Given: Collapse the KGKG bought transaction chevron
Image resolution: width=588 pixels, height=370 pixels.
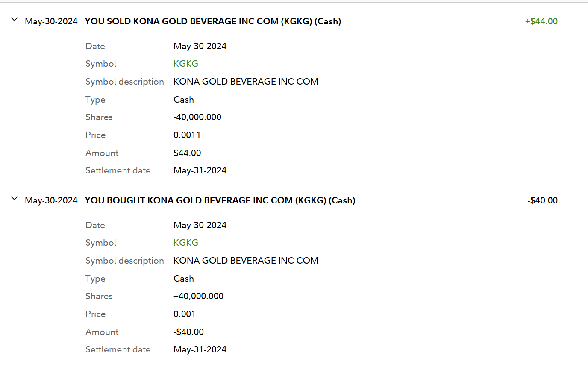Looking at the screenshot, I should (x=15, y=199).
